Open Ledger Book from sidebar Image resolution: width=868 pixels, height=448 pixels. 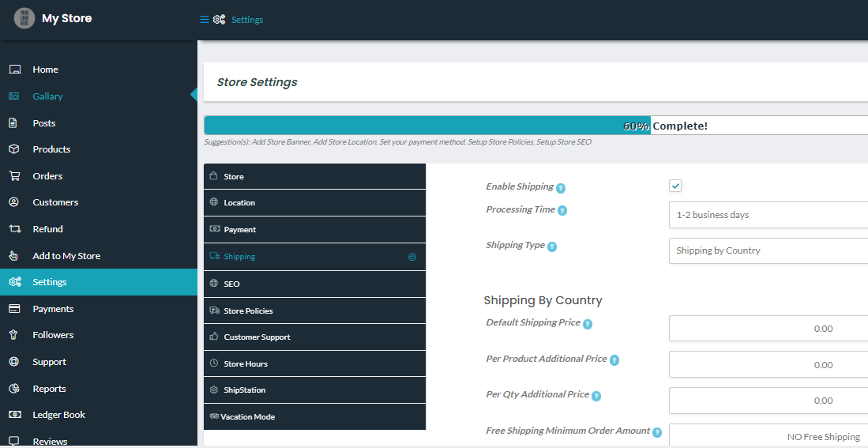[x=58, y=415]
